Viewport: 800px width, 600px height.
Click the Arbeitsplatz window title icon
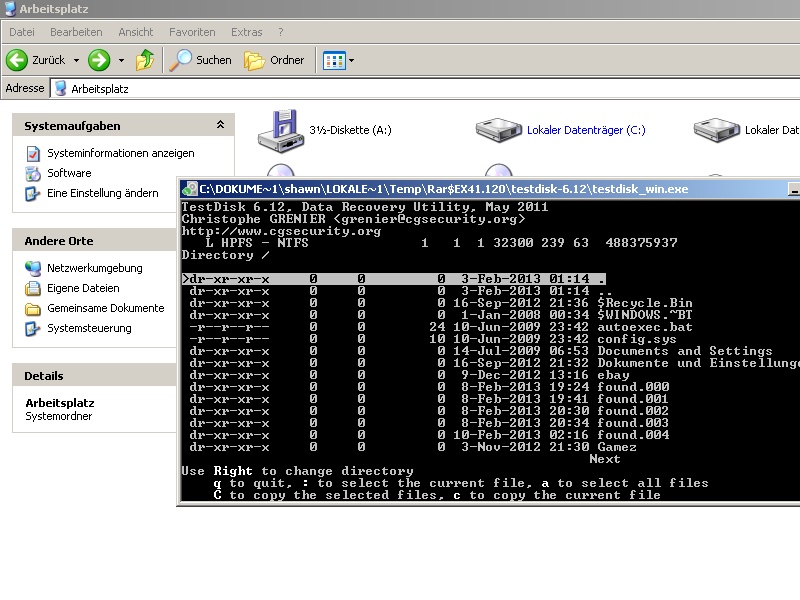tap(10, 8)
